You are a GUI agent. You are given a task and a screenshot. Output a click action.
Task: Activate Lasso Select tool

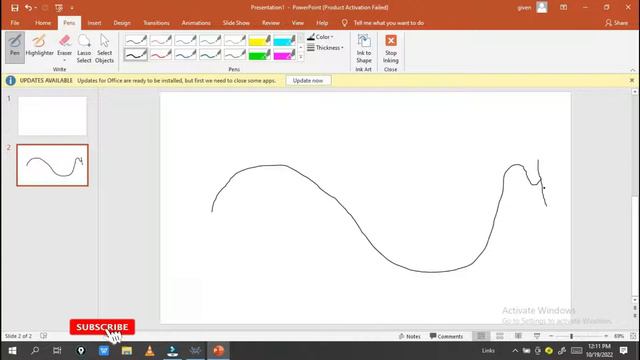(x=84, y=48)
